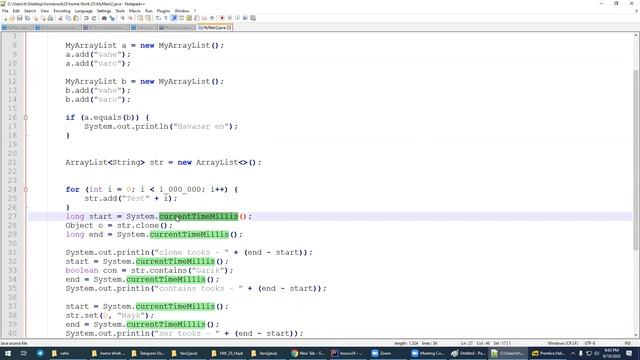Click highlighted currentTimeMillis on line 27
The image size is (640, 360).
(x=198, y=216)
